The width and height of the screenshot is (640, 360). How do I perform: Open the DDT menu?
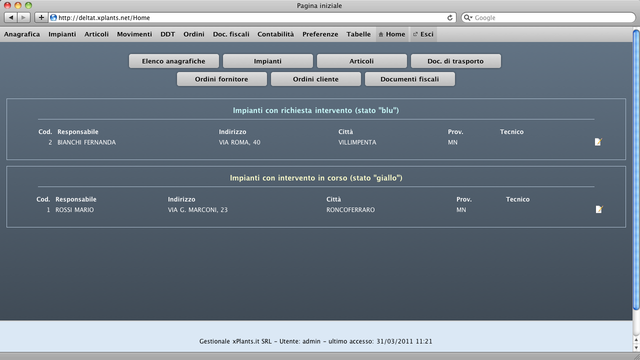click(167, 34)
